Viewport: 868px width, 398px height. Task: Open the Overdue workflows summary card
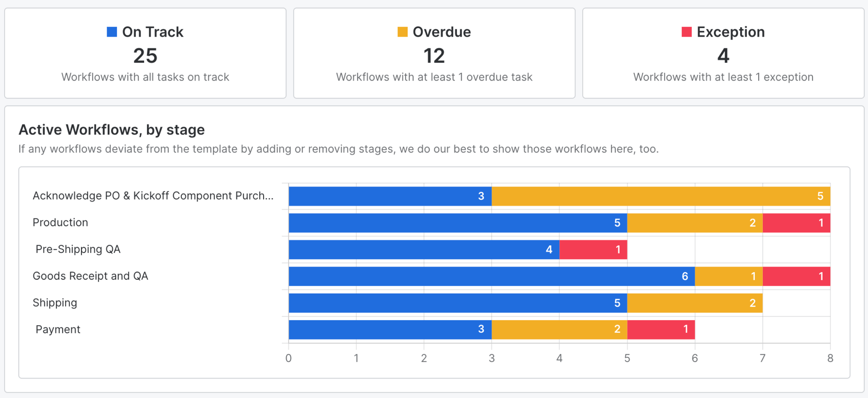pos(434,53)
